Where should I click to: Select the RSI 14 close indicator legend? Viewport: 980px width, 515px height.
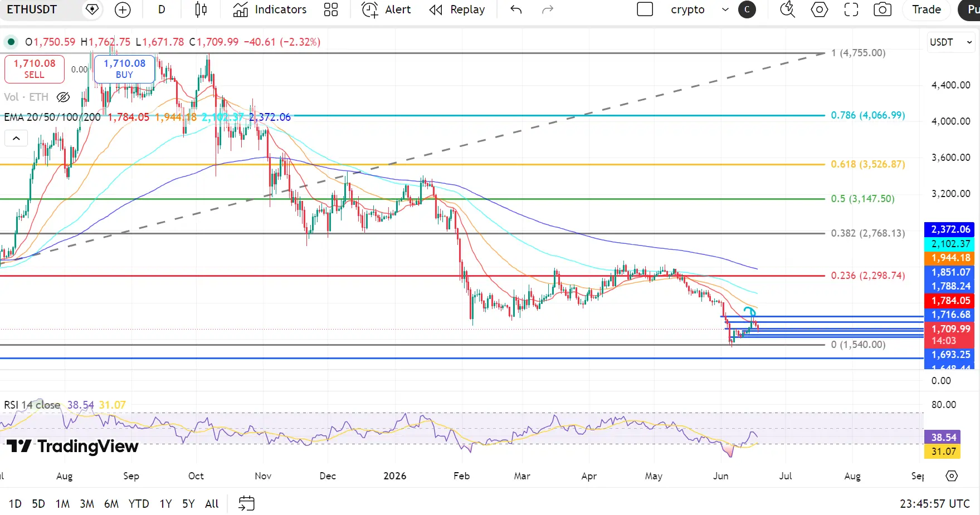click(32, 405)
